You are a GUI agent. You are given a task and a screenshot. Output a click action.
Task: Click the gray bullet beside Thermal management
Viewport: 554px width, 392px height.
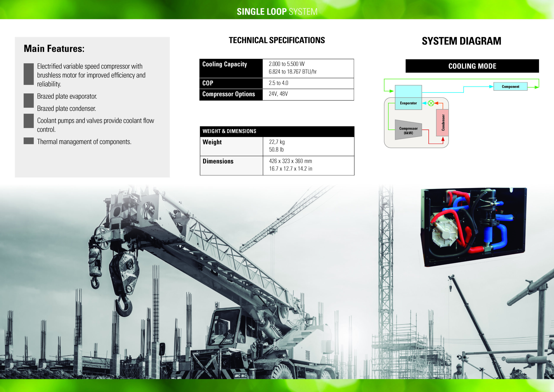[29, 141]
